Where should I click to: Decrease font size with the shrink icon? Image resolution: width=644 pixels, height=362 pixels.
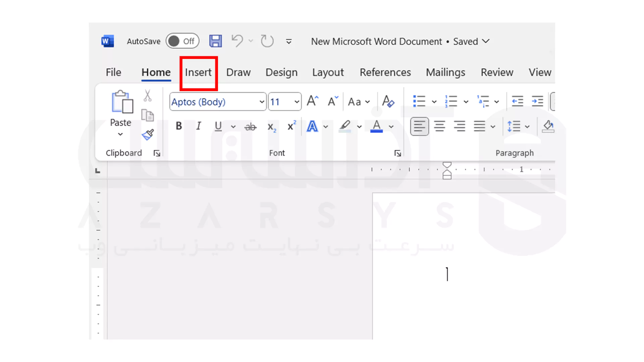click(333, 101)
